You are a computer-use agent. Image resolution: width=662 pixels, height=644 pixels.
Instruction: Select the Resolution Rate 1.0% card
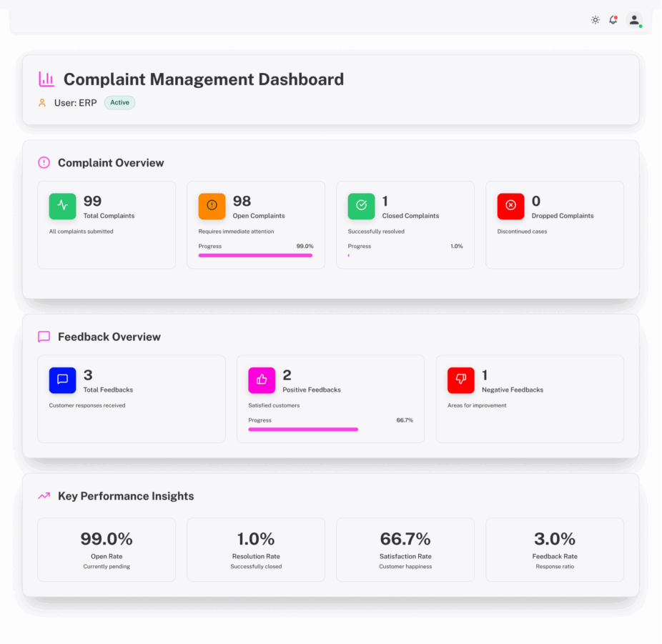tap(256, 550)
